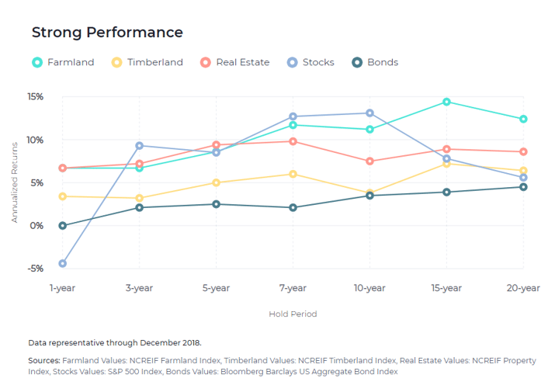Select the Farmland 15-year peak point
Viewport: 548px width, 392px height.
pos(446,102)
